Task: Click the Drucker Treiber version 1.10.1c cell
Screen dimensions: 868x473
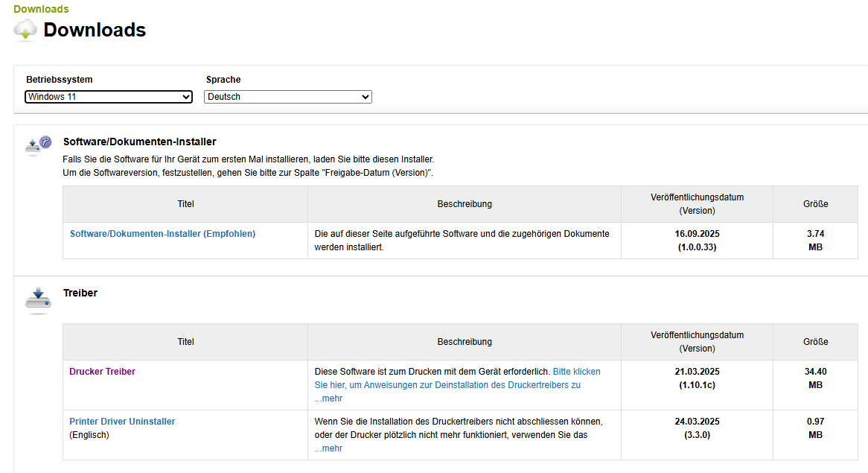Action: [697, 385]
